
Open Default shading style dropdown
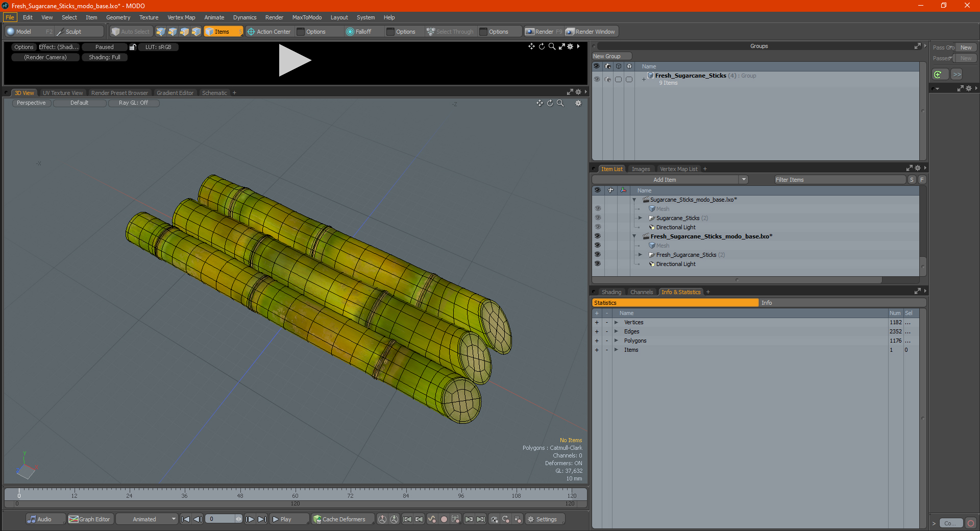(x=80, y=103)
